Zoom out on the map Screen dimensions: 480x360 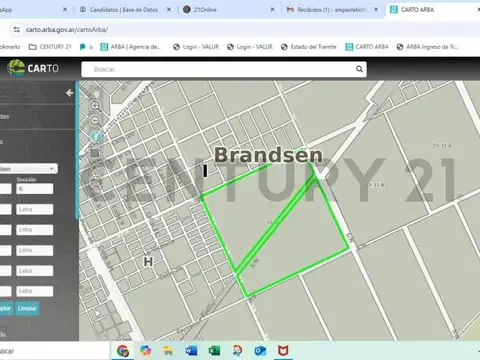pyautogui.click(x=95, y=120)
